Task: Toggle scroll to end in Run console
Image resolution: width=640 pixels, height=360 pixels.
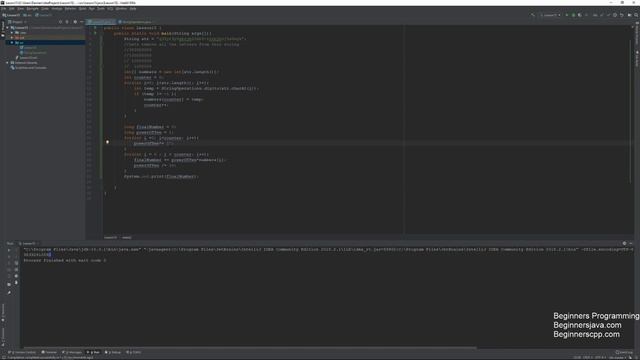Action: pyautogui.click(x=16, y=270)
